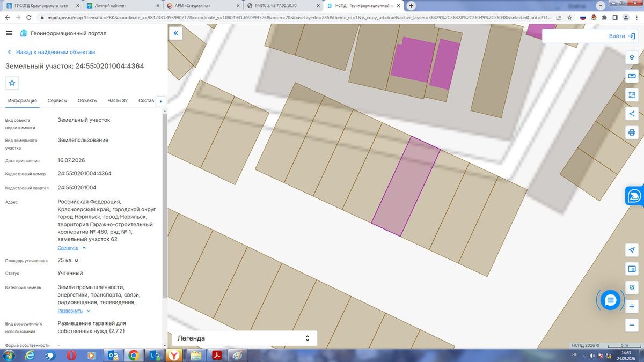Activate the area search selection tool
The height and width of the screenshot is (362, 644).
pos(632,95)
